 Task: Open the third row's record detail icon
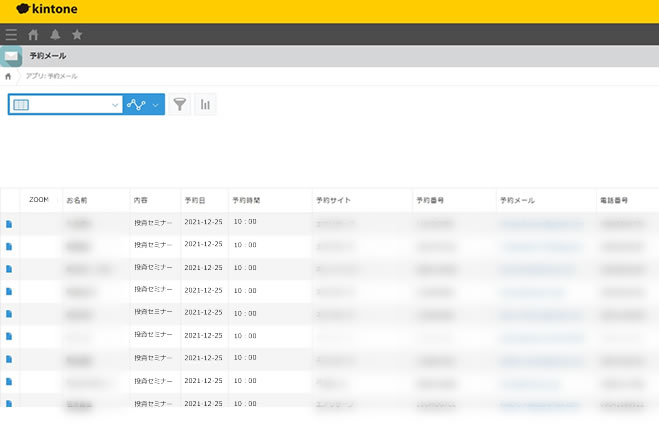click(10, 269)
